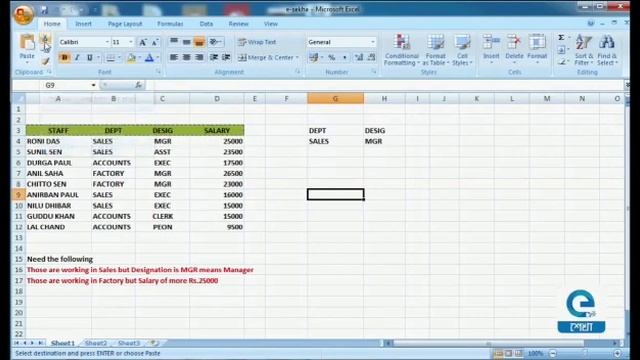Open Sort & Filter menu
Image resolution: width=640 pixels, height=360 pixels.
click(584, 50)
